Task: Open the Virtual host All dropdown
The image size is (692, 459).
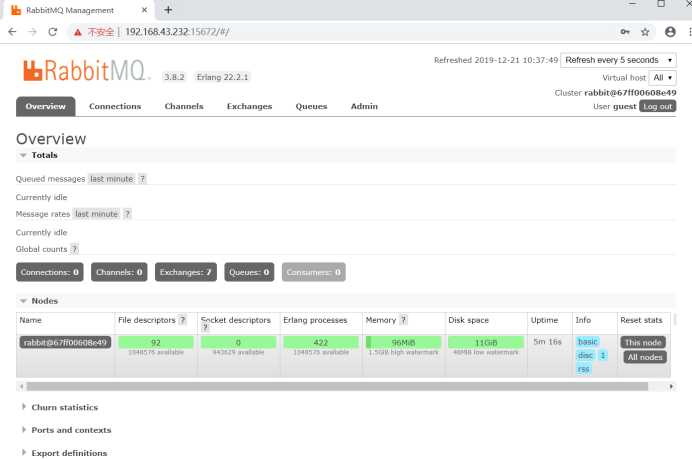Action: click(x=662, y=78)
